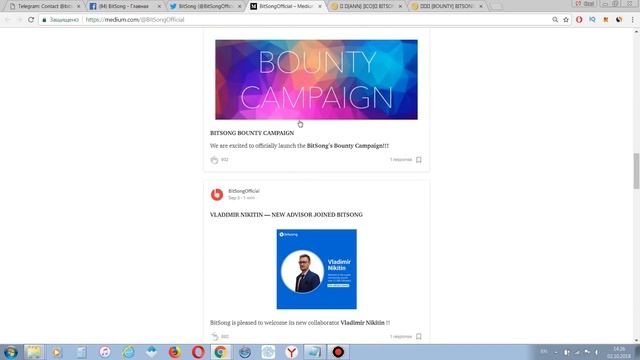640x360 pixels.
Task: Switch to Chrome in the taskbar
Action: [x=220, y=352]
